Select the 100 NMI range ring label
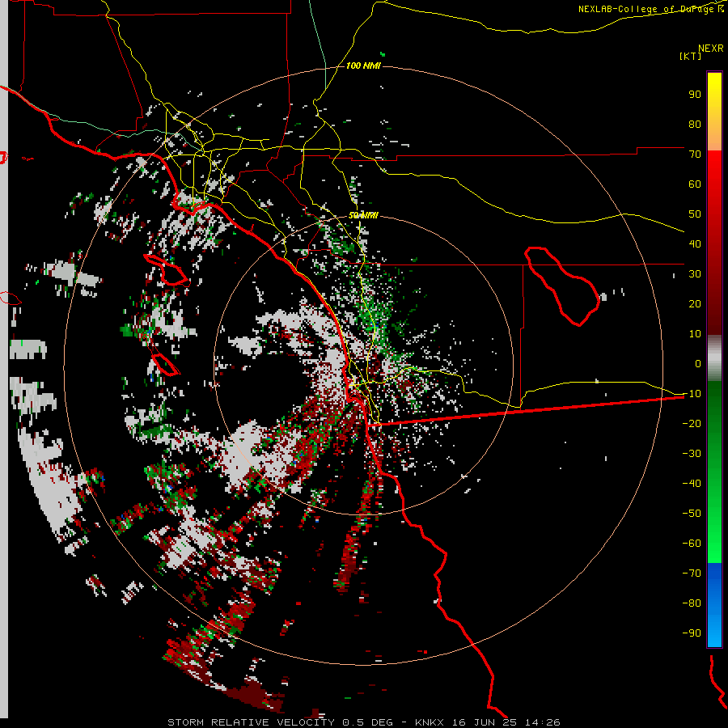This screenshot has height=728, width=728. click(x=363, y=66)
